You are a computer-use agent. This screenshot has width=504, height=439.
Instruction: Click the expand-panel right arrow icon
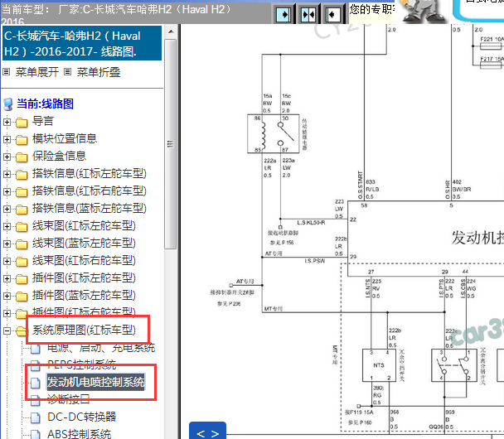284,14
